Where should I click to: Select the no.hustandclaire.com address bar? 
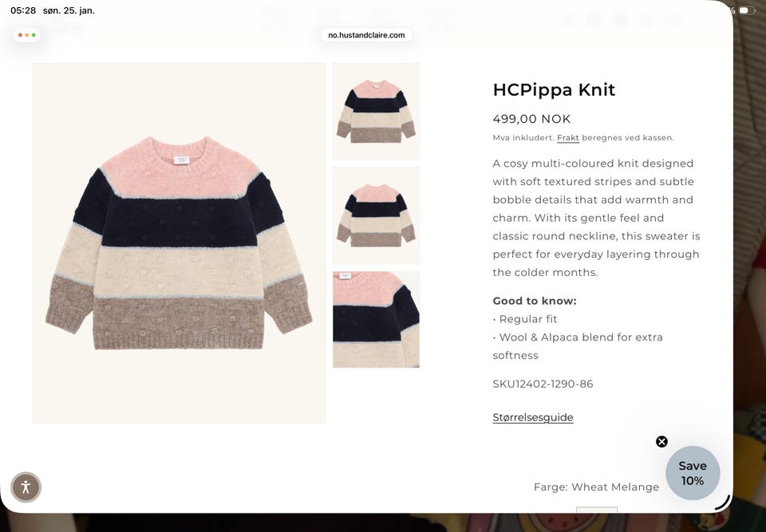pos(366,35)
